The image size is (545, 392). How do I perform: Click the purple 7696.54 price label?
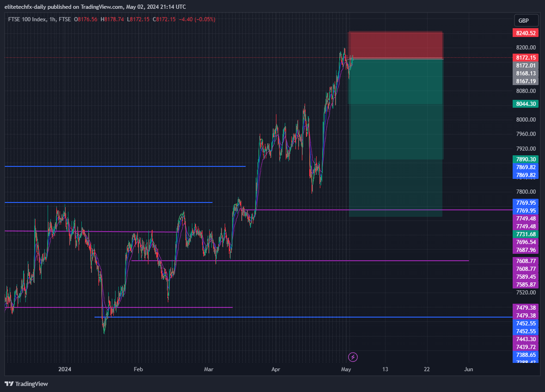[x=526, y=242]
